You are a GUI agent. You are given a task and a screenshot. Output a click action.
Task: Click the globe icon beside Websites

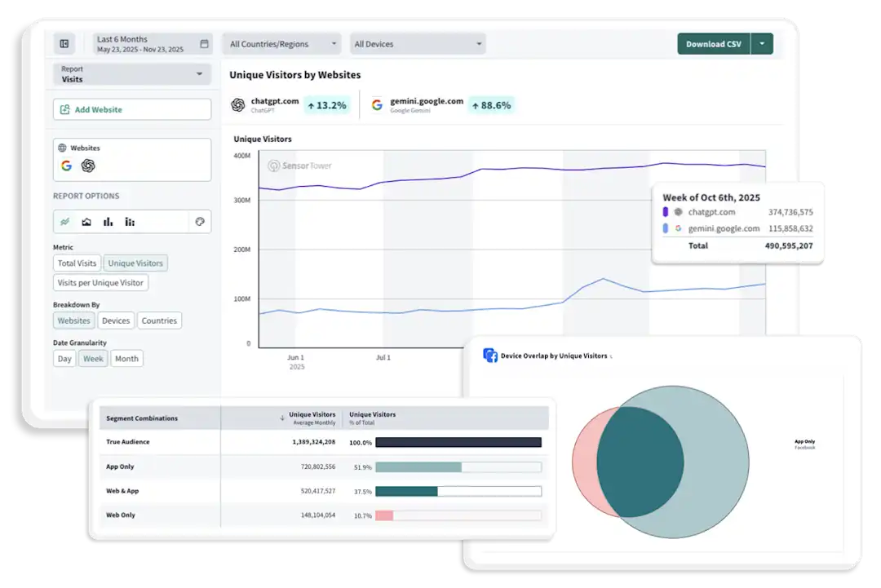tap(62, 148)
